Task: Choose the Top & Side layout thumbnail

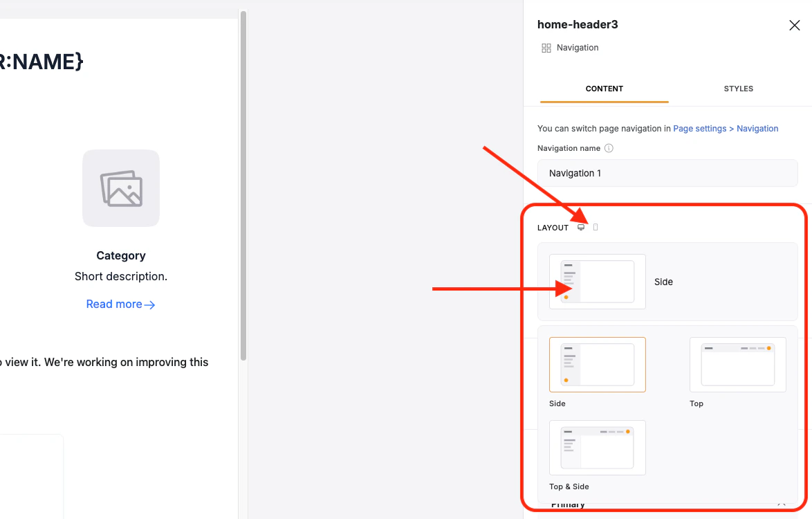Action: pyautogui.click(x=597, y=448)
